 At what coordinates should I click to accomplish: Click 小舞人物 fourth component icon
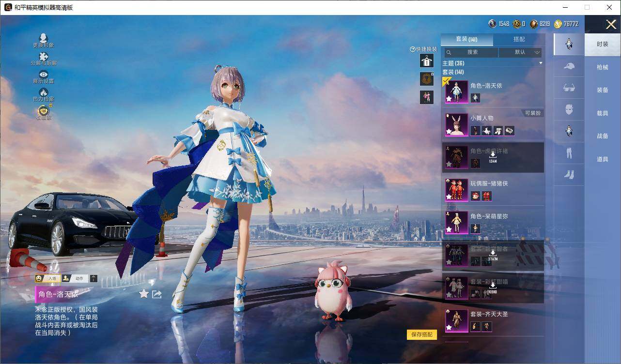pyautogui.click(x=510, y=131)
